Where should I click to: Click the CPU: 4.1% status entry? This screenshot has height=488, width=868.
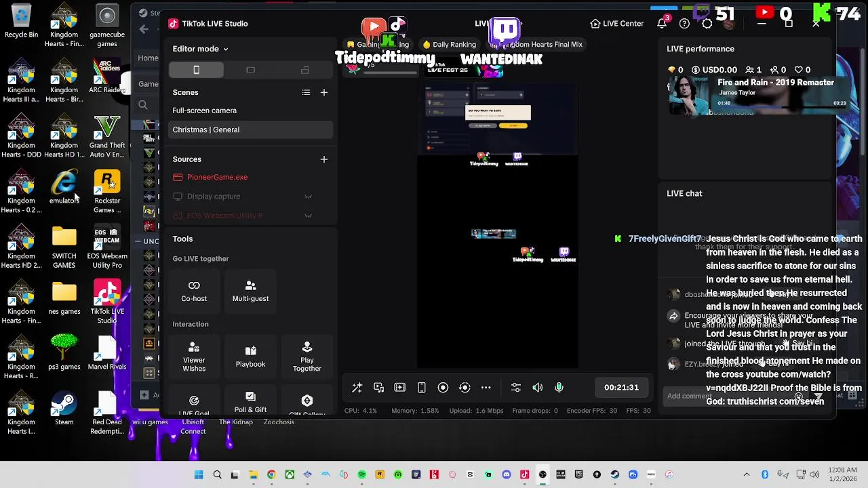coord(360,411)
